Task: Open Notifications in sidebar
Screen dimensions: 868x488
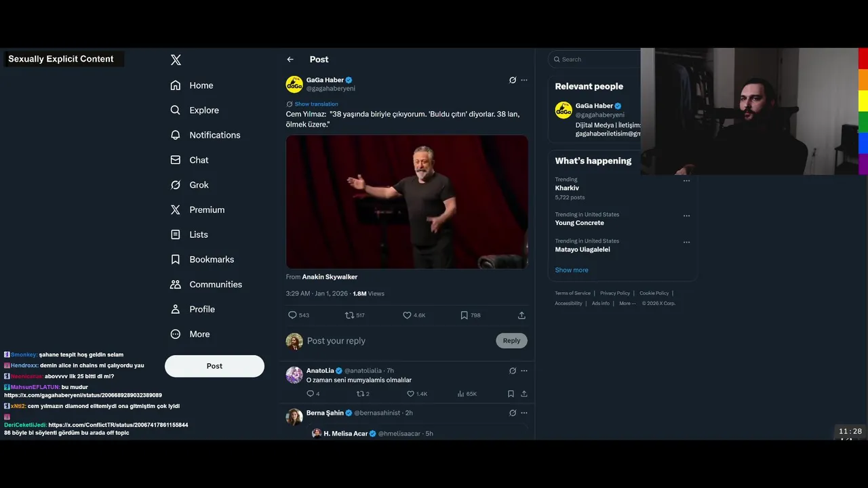Action: tap(214, 135)
